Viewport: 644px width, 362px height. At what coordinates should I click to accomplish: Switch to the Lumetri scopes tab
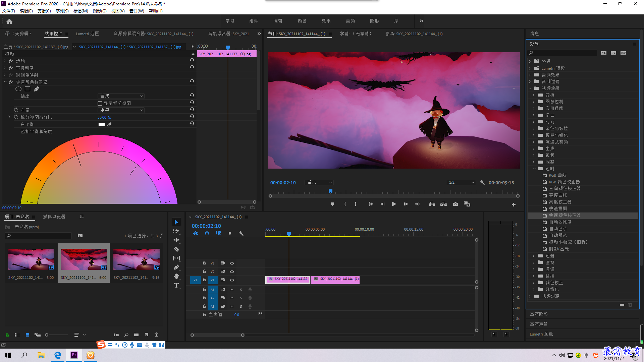pyautogui.click(x=88, y=34)
